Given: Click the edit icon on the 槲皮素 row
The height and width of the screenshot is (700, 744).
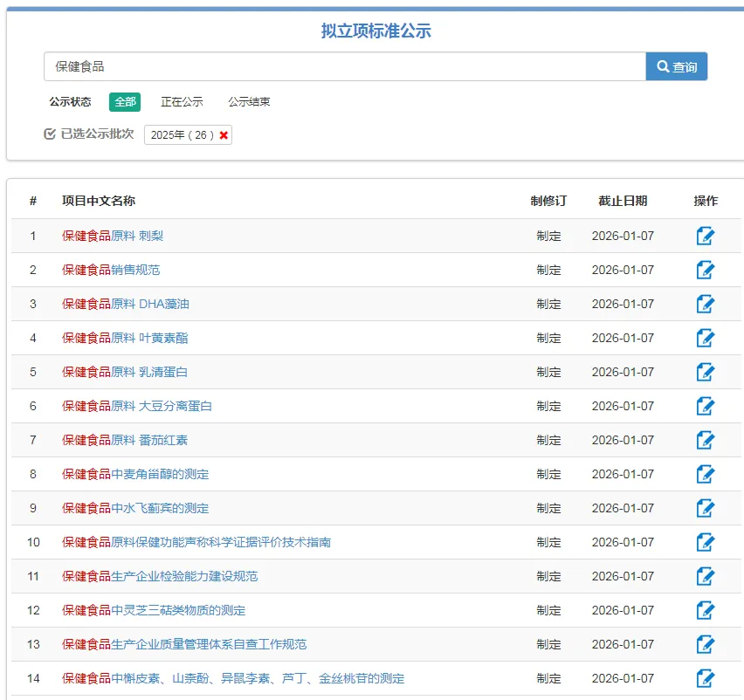Looking at the screenshot, I should [706, 678].
